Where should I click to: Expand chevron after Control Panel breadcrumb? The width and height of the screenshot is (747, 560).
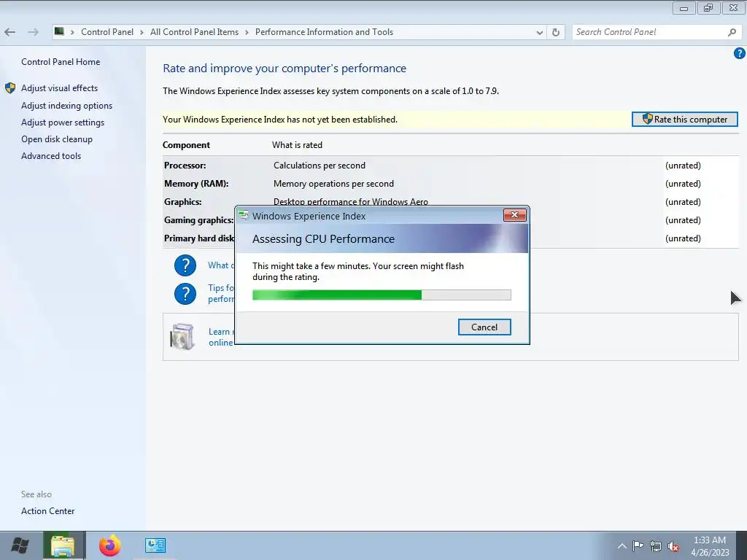142,32
